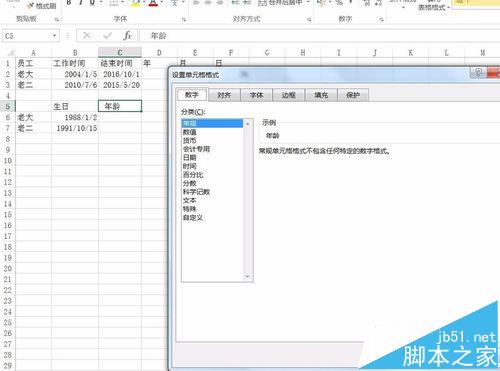Click cell B2 with date 2004/1/5
The height and width of the screenshot is (371, 500).
tap(75, 74)
